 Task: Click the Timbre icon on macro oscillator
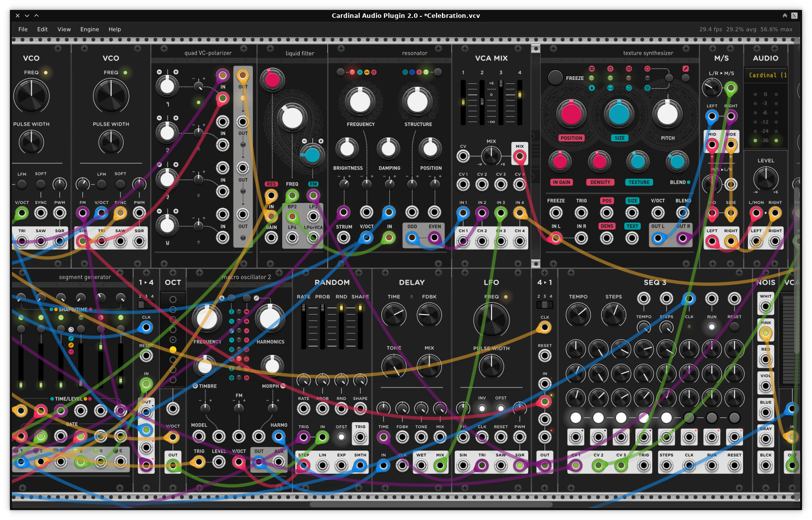tap(195, 386)
